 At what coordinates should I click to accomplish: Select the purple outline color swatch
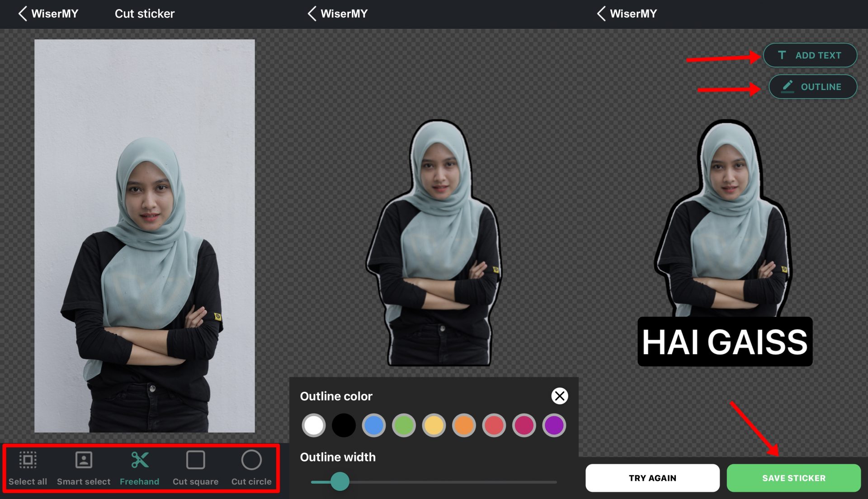[x=554, y=425]
